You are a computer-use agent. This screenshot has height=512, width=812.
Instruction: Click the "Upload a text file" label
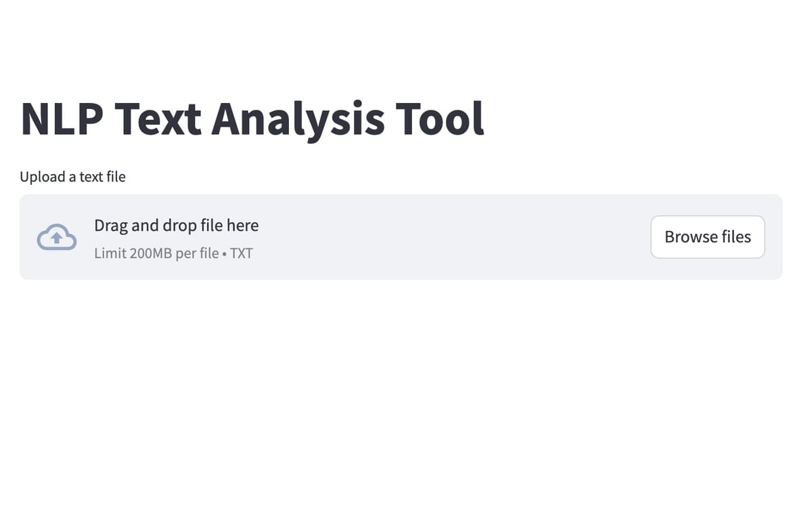coord(72,177)
